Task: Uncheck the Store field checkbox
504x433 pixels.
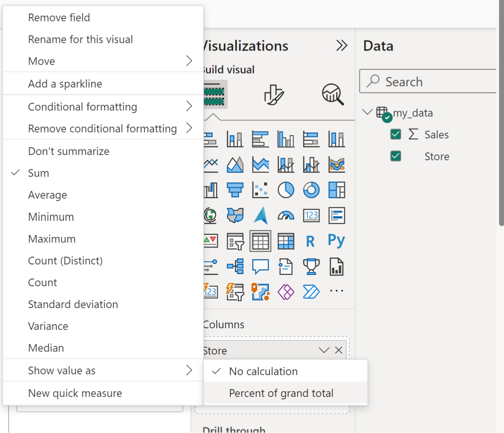Action: coord(396,156)
